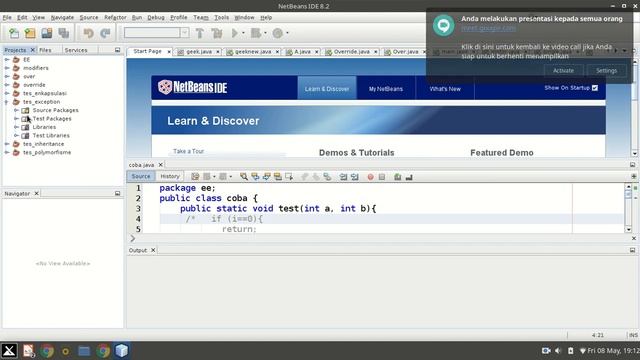Click the Uncomment lines icon
The height and width of the screenshot is (360, 640).
pyautogui.click(x=409, y=177)
